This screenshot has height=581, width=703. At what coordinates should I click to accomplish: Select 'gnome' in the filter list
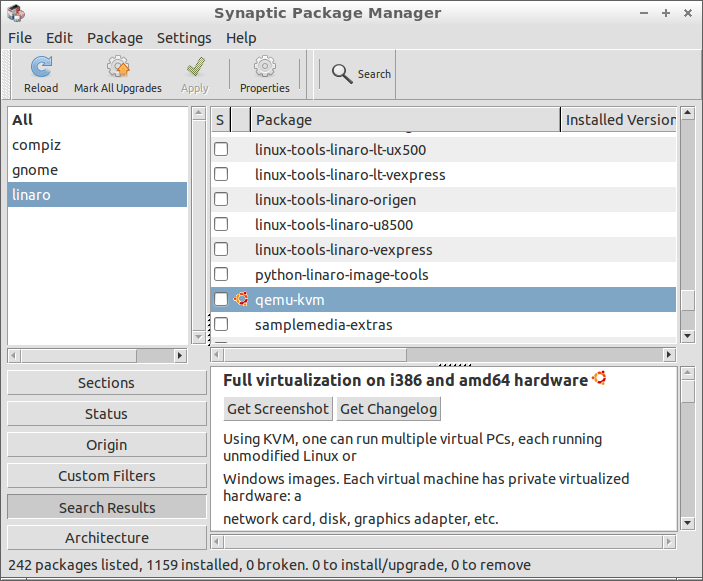pyautogui.click(x=97, y=170)
